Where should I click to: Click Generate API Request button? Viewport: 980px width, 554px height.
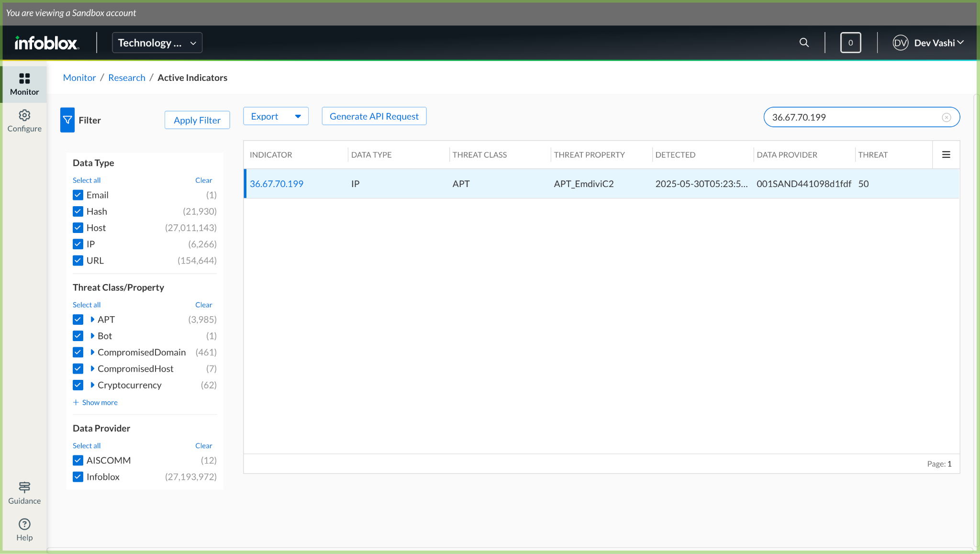click(x=374, y=116)
